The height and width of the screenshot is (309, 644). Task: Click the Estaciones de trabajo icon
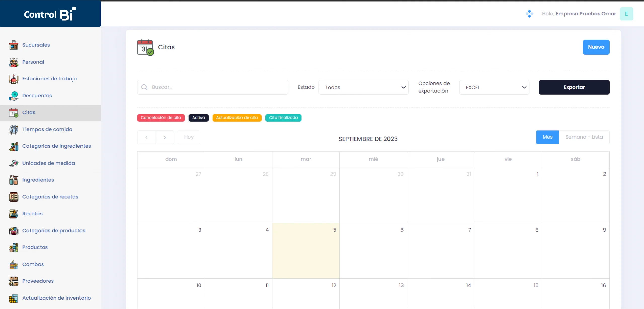click(x=14, y=79)
